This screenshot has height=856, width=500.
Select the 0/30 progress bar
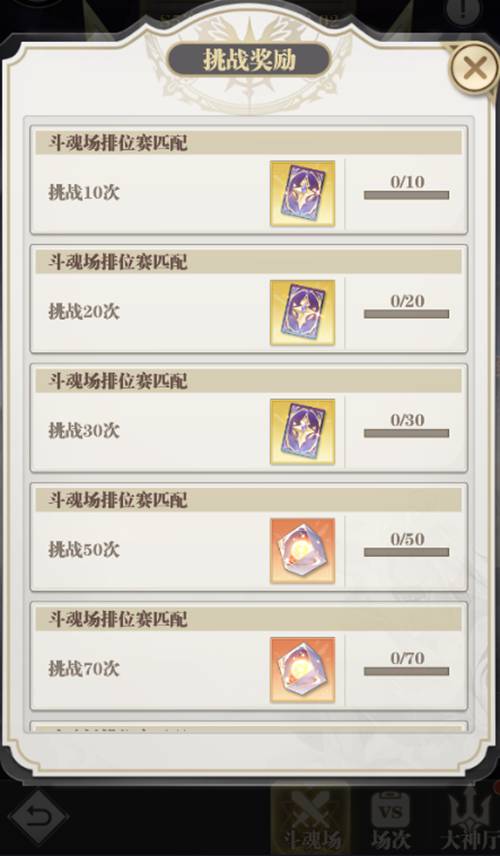point(407,433)
